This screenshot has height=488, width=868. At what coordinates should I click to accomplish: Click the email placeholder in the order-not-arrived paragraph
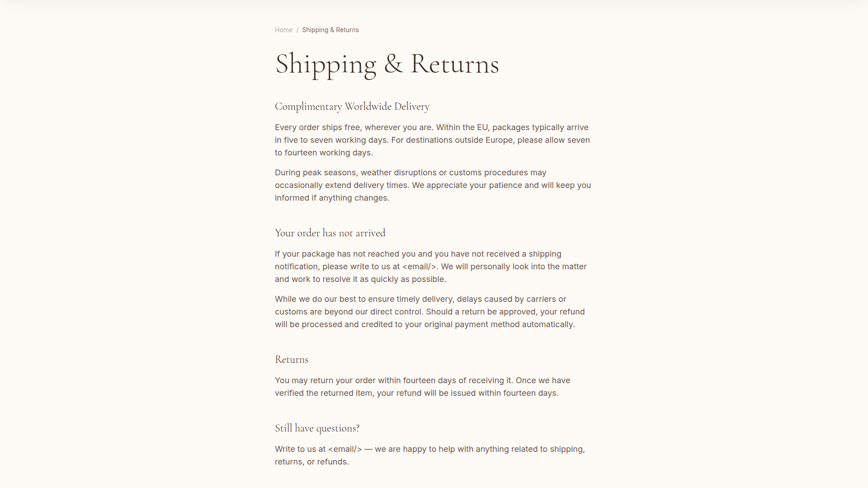pos(419,267)
